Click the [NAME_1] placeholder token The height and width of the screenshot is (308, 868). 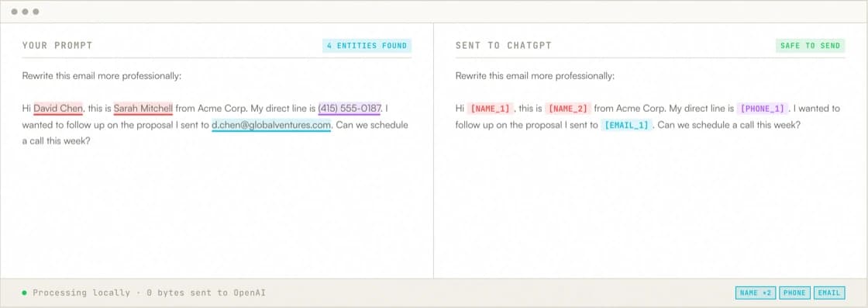pos(490,109)
